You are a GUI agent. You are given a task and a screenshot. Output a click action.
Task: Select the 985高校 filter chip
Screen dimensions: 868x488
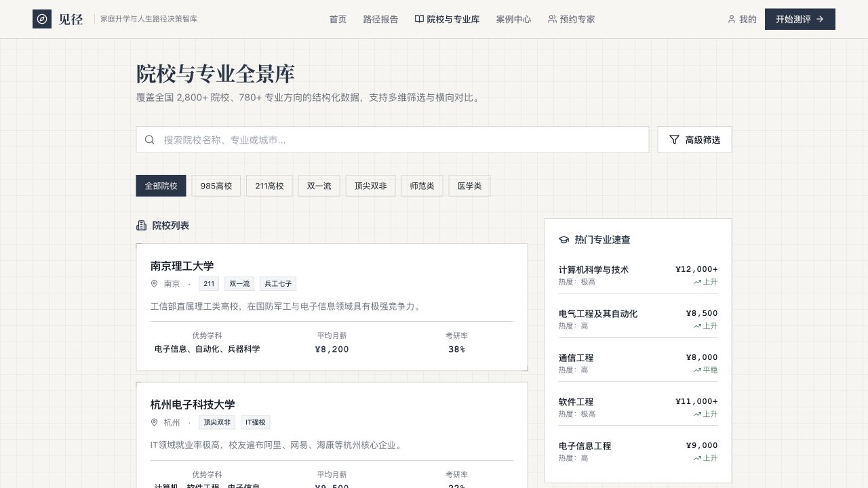click(216, 186)
